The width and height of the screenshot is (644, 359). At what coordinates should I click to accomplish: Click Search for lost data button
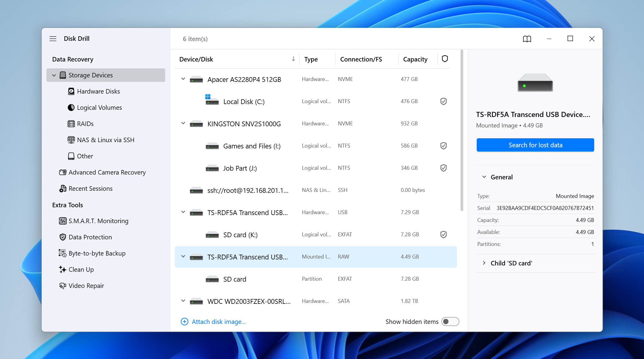tap(535, 145)
